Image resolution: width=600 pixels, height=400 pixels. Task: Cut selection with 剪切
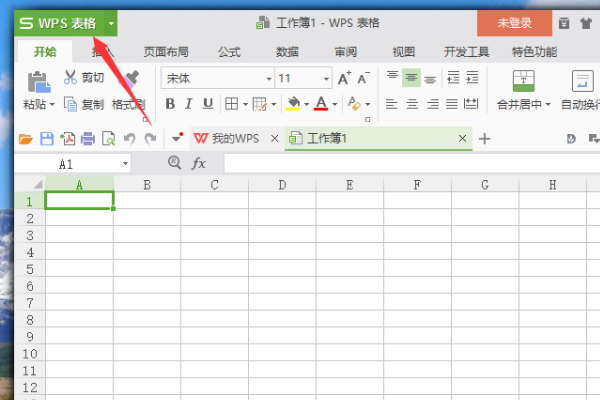[84, 78]
